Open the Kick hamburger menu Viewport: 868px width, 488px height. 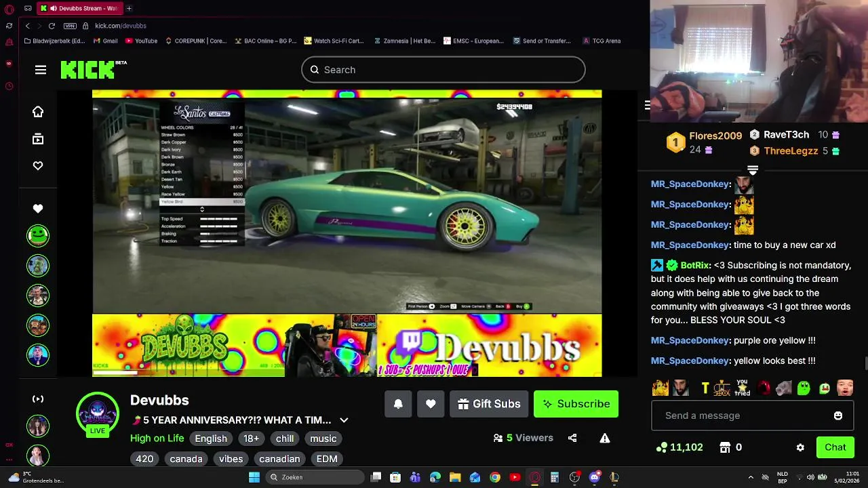coord(41,70)
